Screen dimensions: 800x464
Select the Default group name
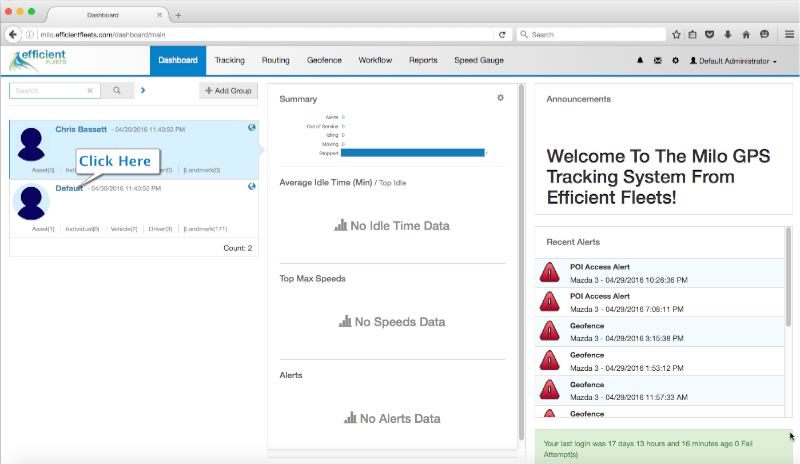click(x=69, y=188)
